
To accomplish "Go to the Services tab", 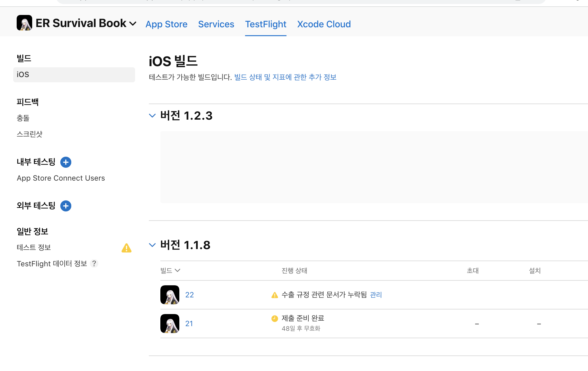I will pyautogui.click(x=216, y=24).
